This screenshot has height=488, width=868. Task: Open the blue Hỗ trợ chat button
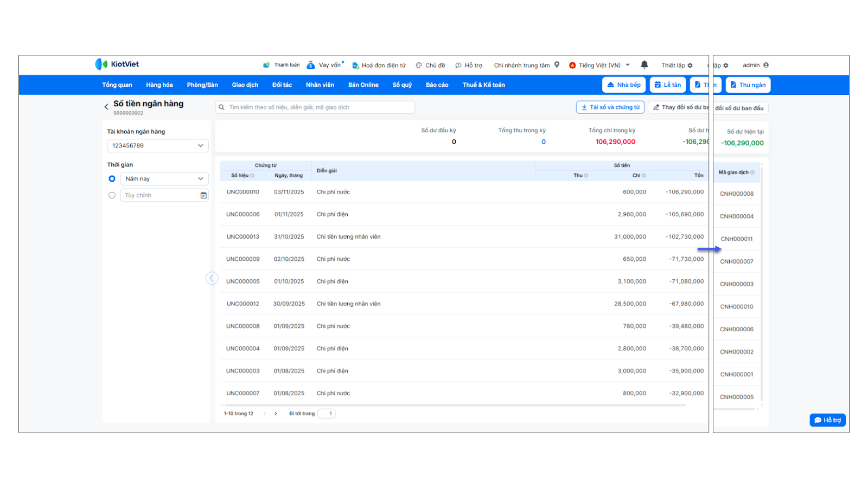tap(828, 420)
